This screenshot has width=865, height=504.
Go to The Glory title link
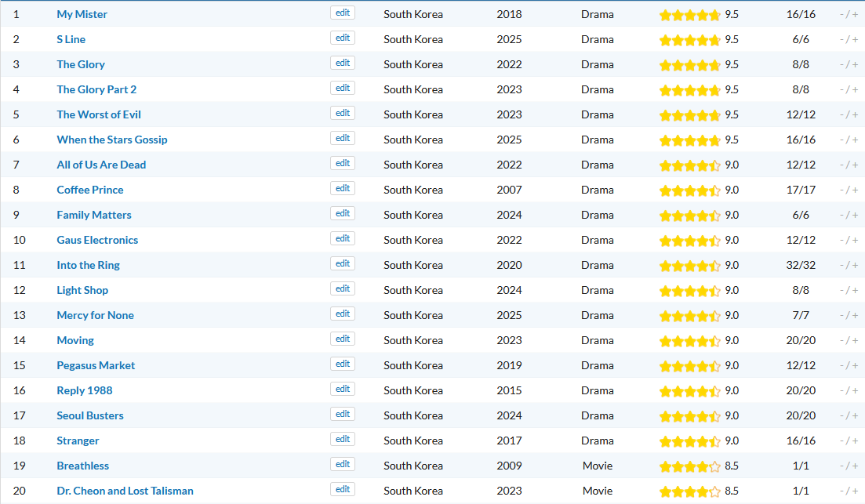tap(81, 64)
